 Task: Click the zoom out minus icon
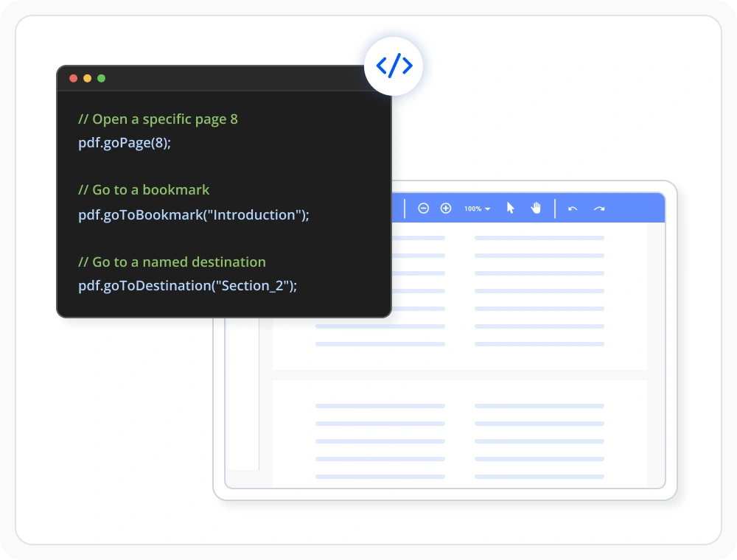click(x=424, y=208)
